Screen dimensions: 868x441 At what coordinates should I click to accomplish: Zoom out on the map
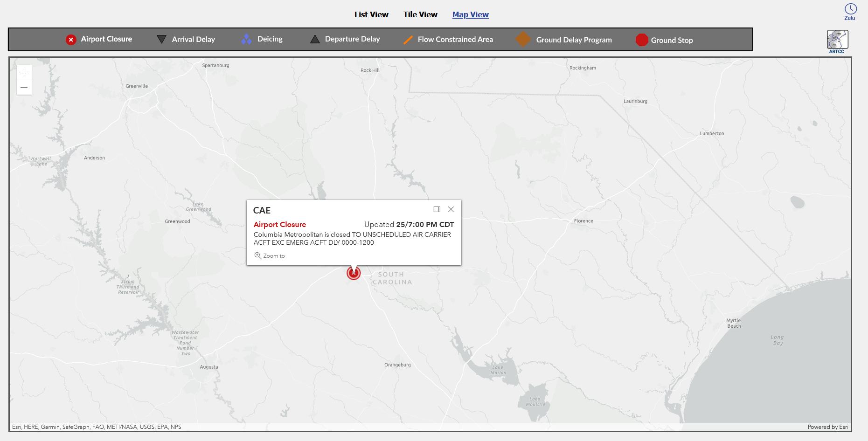[24, 87]
